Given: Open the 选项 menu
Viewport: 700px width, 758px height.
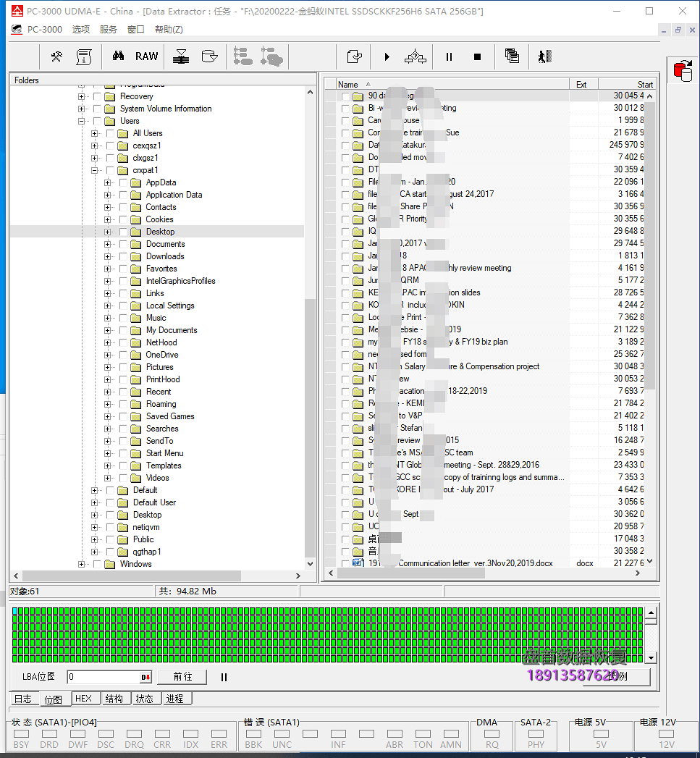Looking at the screenshot, I should point(81,30).
